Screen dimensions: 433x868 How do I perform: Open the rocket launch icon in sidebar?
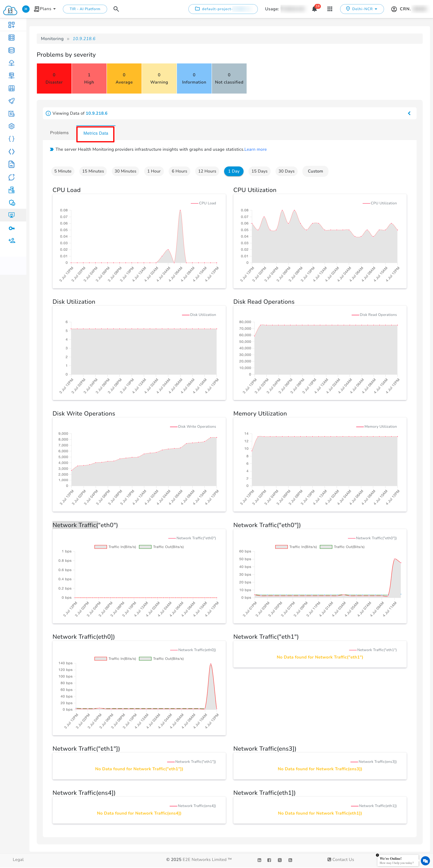pyautogui.click(x=12, y=101)
